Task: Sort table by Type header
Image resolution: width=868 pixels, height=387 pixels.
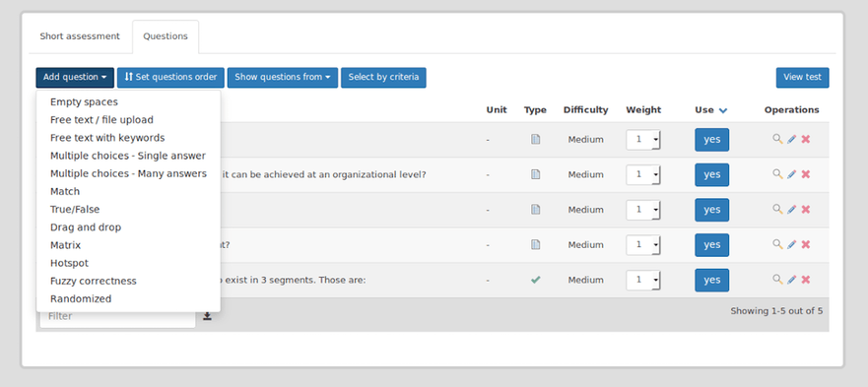Action: (535, 109)
